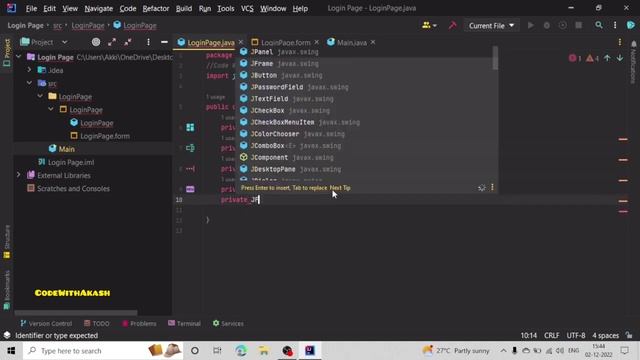Viewport: 640px width, 360px height.
Task: Click the Next Tip link in completion popup
Action: tap(340, 188)
